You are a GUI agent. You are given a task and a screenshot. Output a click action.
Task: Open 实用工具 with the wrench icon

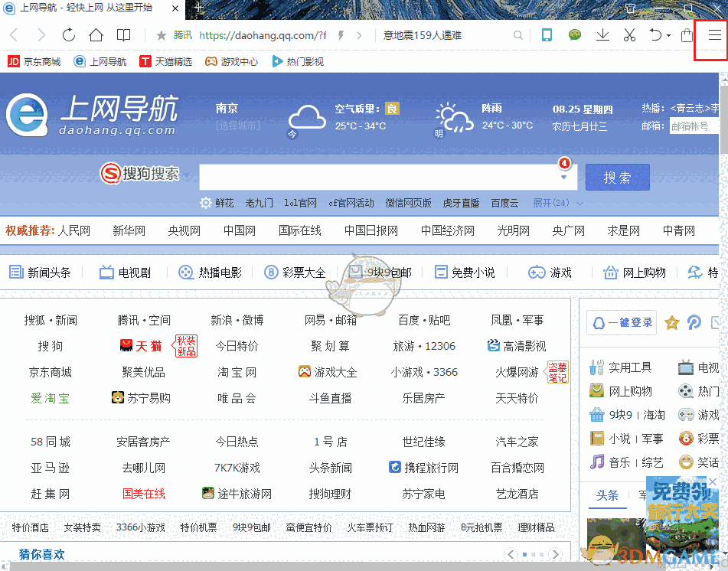(x=596, y=367)
